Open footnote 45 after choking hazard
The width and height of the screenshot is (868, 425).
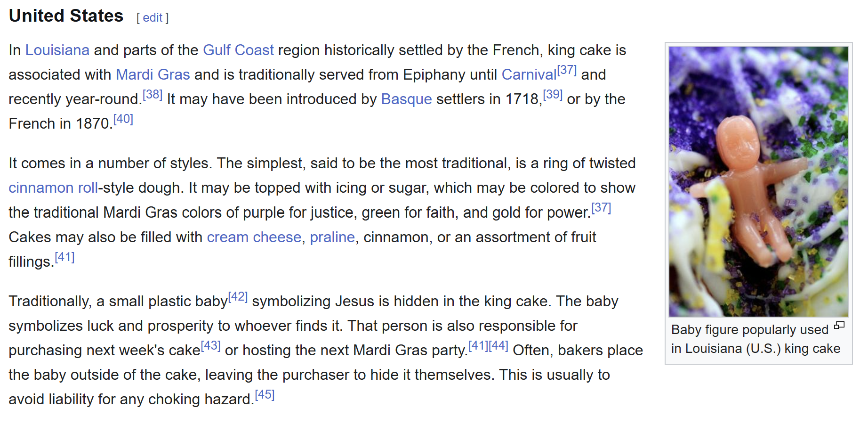tap(265, 395)
